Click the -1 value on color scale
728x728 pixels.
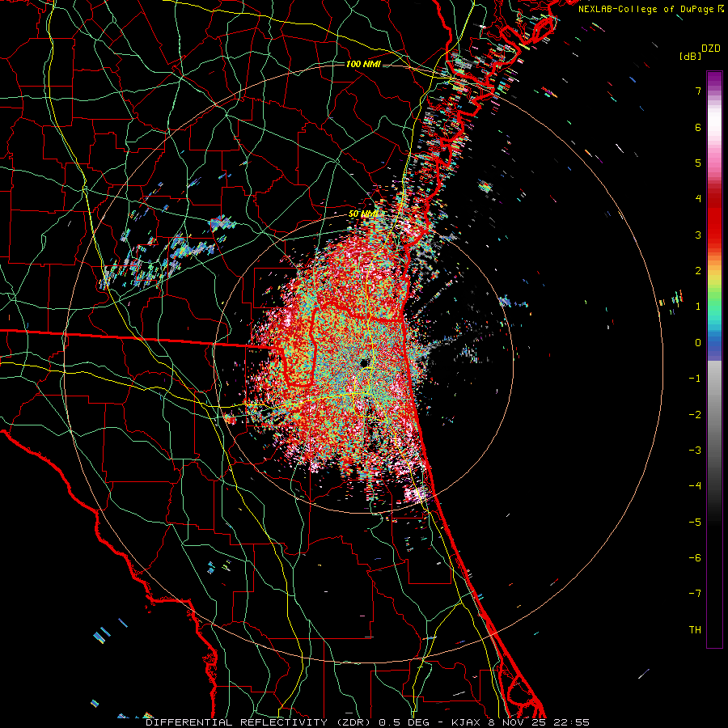[x=695, y=379]
